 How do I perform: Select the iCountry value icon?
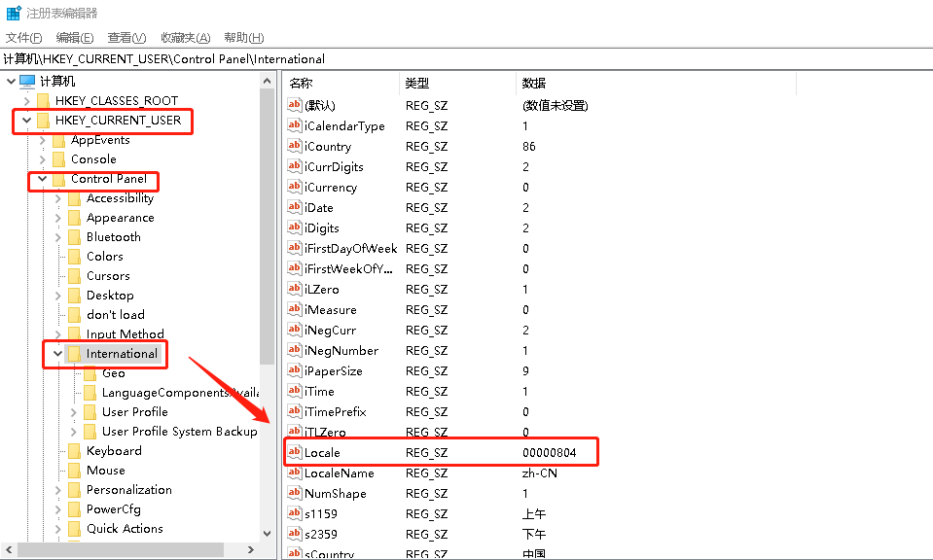click(x=295, y=147)
